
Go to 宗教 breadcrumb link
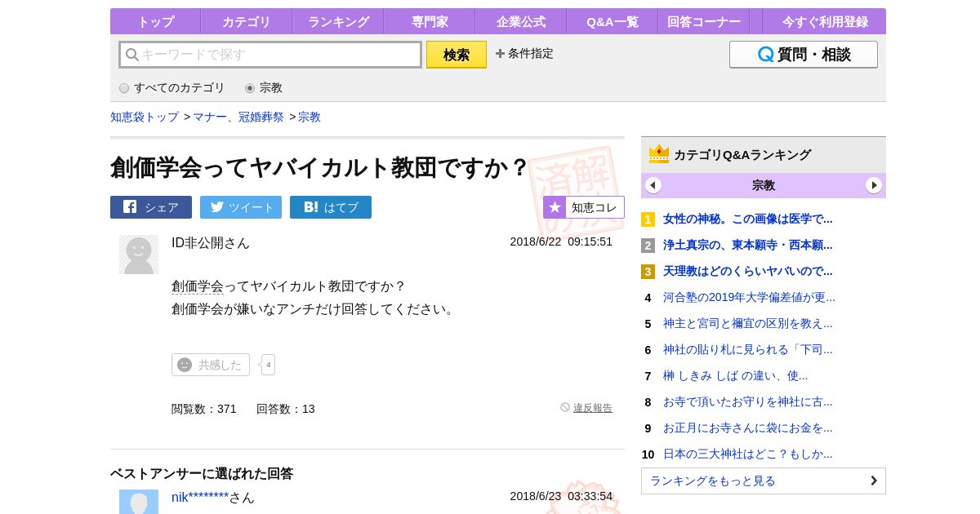[310, 117]
